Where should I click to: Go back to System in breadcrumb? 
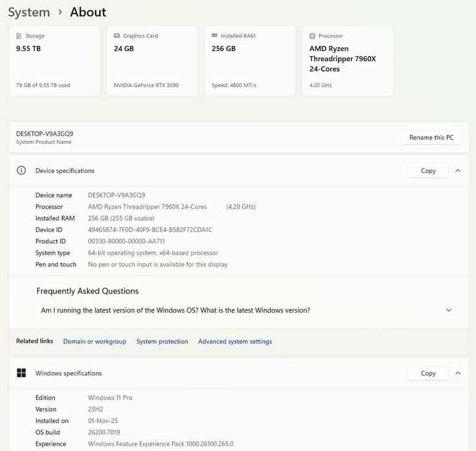pyautogui.click(x=29, y=12)
